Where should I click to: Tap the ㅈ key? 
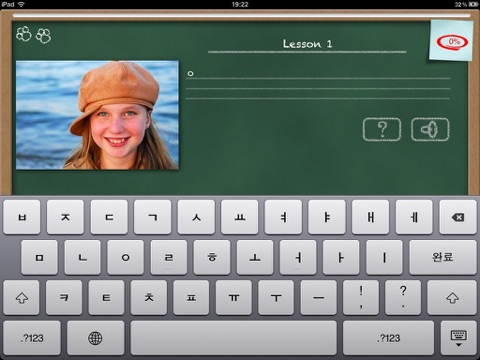(65, 217)
